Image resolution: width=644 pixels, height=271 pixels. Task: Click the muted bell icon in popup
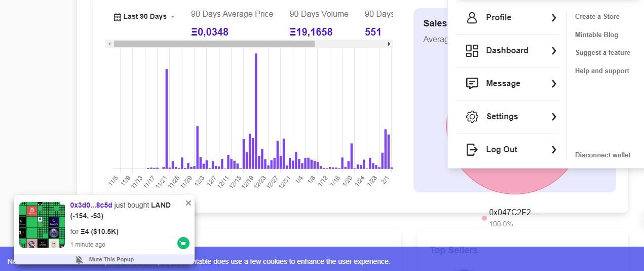point(79,259)
